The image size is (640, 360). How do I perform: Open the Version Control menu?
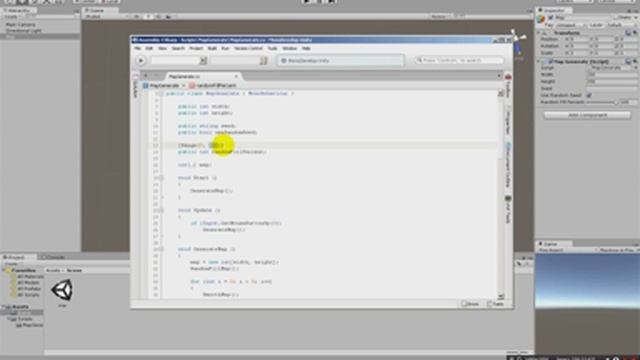[248, 48]
